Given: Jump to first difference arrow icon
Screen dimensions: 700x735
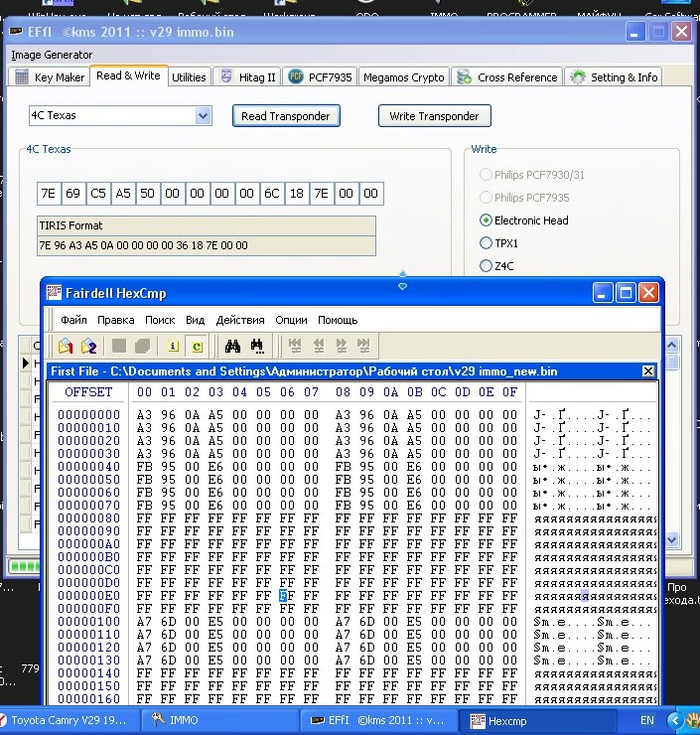Looking at the screenshot, I should (x=295, y=346).
